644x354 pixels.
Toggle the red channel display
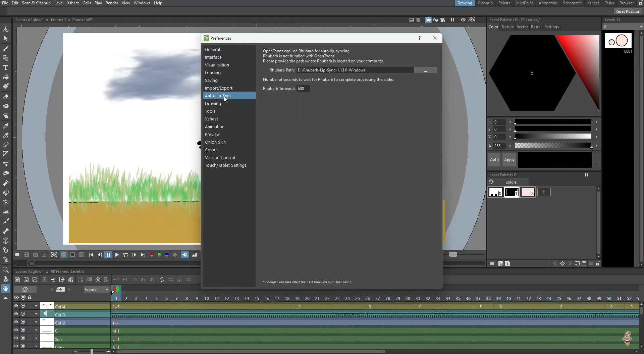[x=152, y=255]
